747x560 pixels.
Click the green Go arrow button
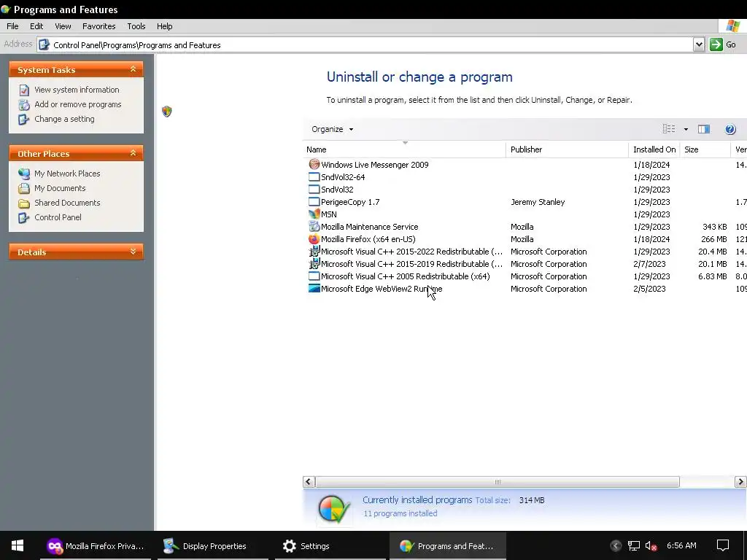716,44
